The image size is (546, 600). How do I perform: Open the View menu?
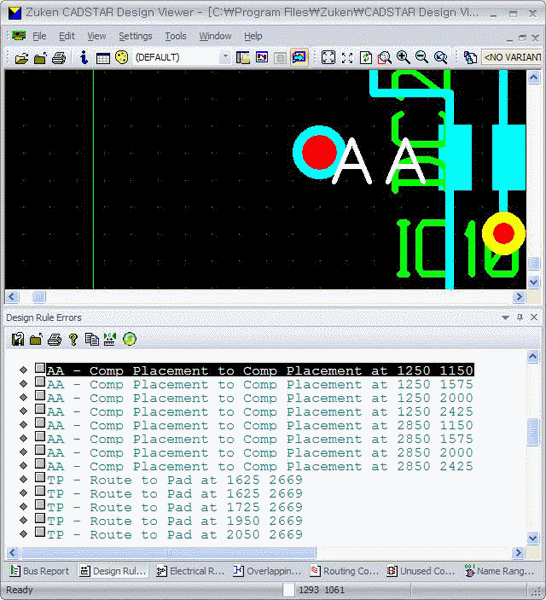pyautogui.click(x=96, y=36)
